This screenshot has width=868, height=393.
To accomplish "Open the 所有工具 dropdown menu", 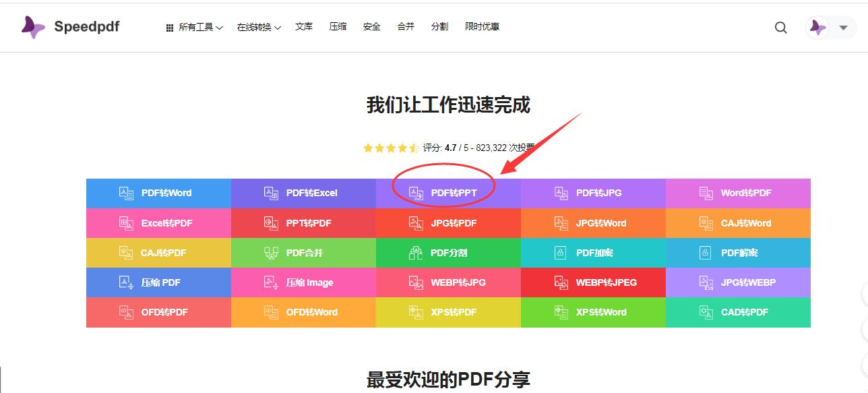I will pyautogui.click(x=200, y=27).
